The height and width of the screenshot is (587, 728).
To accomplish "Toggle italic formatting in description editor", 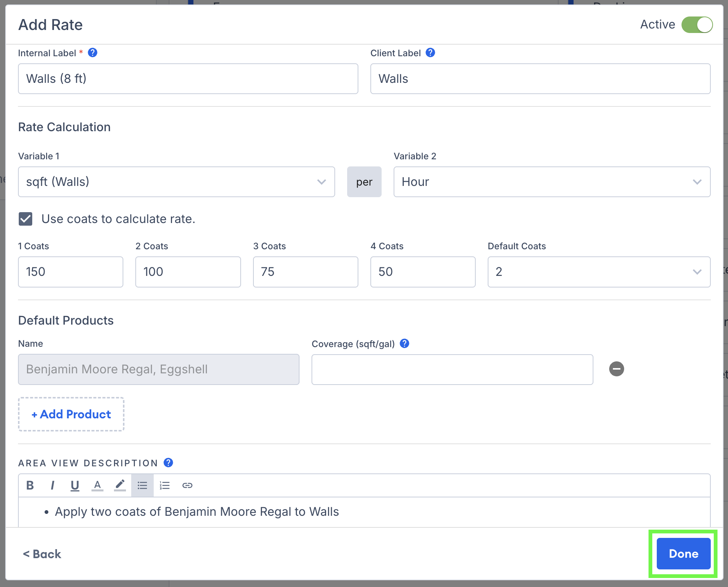I will coord(52,485).
